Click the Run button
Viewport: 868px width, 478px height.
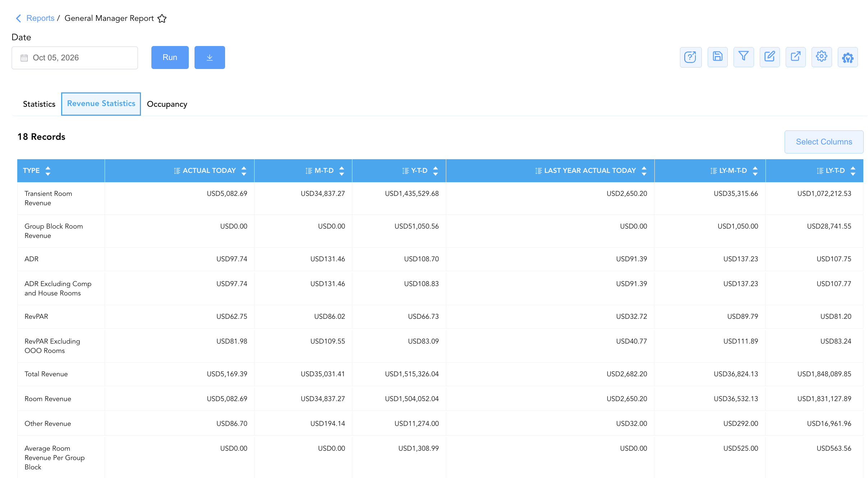point(170,58)
